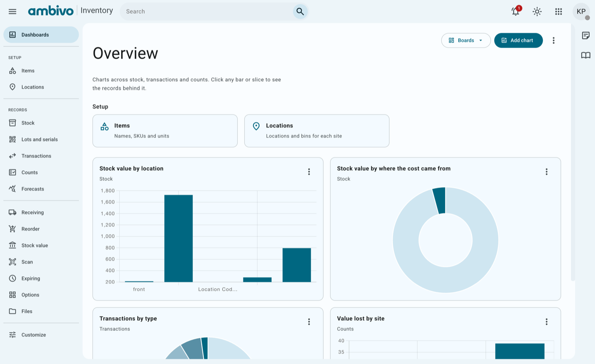The width and height of the screenshot is (595, 364).
Task: Open Counts in sidebar
Action: tap(41, 173)
